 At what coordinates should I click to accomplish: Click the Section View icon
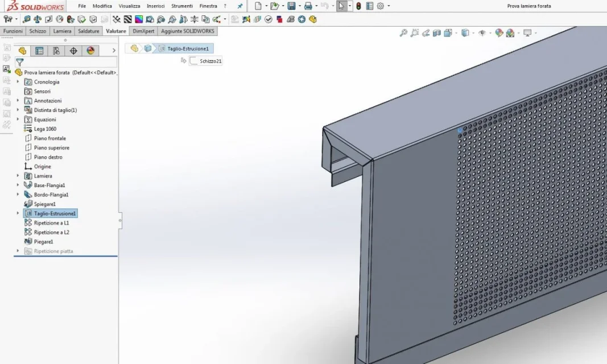click(x=437, y=33)
